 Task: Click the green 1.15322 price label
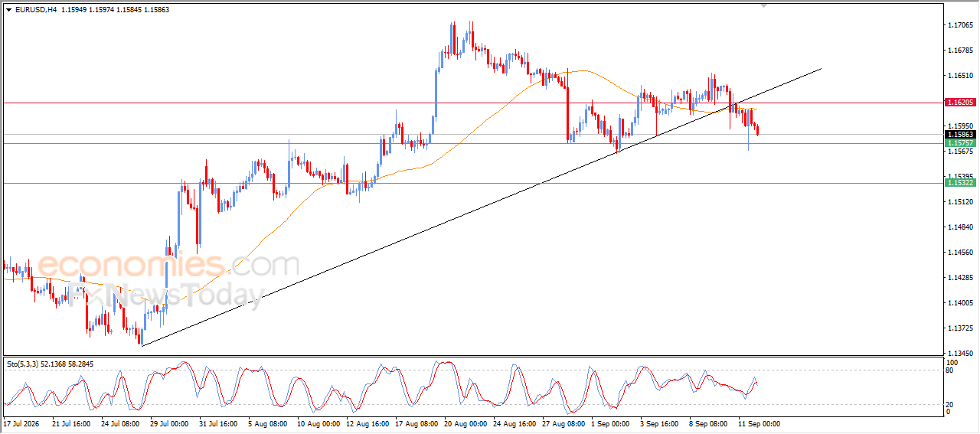pyautogui.click(x=960, y=183)
